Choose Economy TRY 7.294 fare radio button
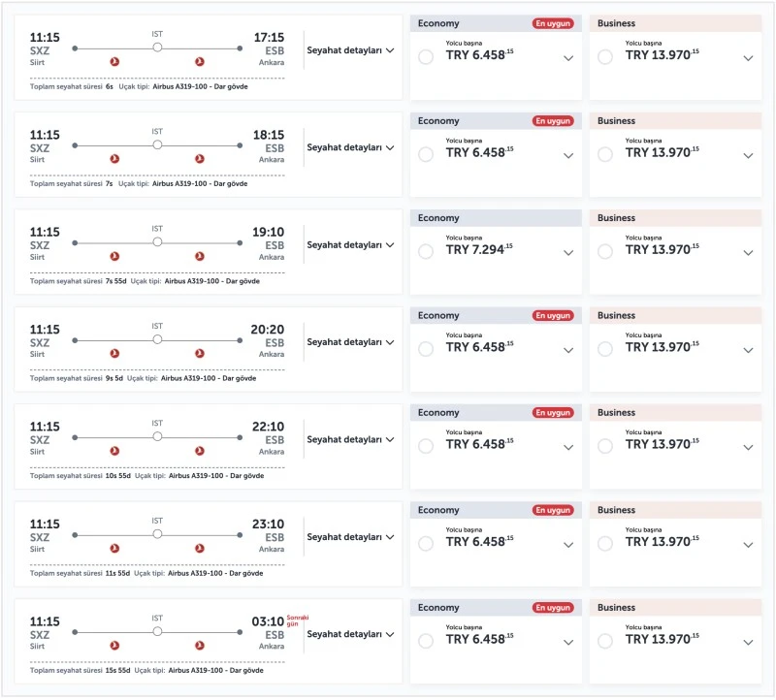This screenshot has height=700, width=776. pyautogui.click(x=425, y=252)
